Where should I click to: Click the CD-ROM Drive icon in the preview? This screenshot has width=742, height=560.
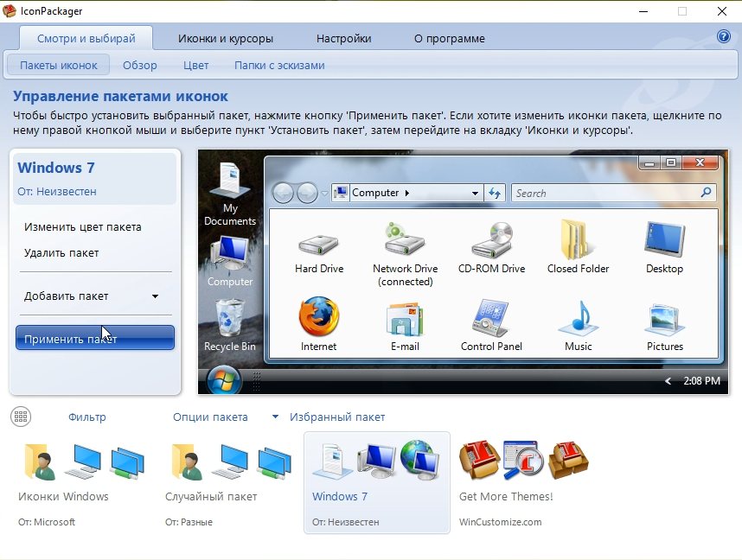pos(491,240)
